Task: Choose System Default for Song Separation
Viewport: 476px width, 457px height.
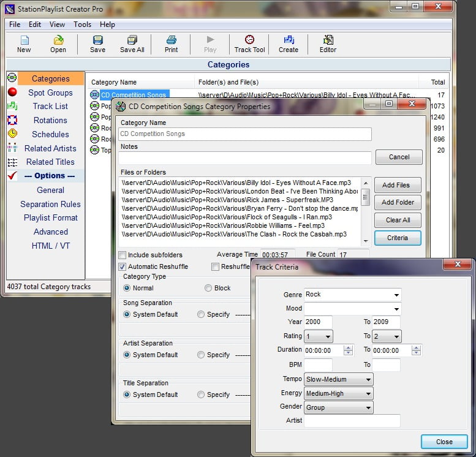Action: pyautogui.click(x=127, y=314)
